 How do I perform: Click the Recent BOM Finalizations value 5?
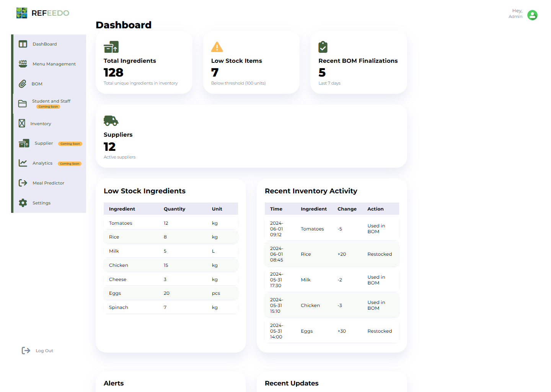pos(322,72)
